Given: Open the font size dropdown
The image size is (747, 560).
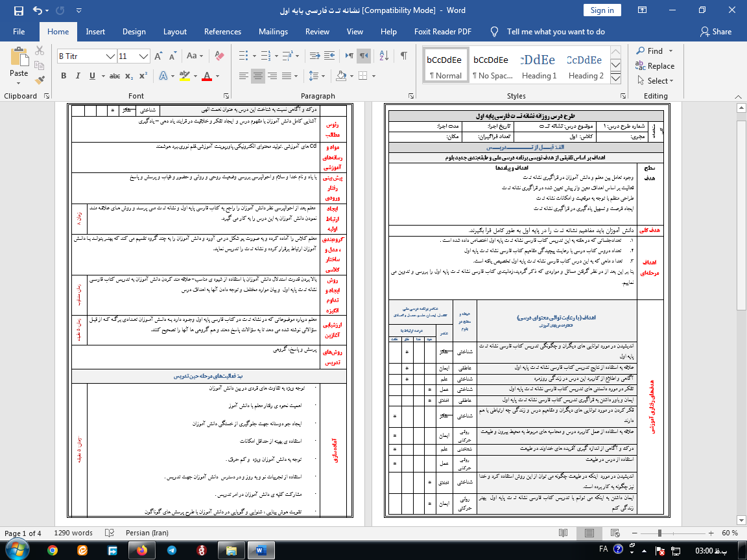Looking at the screenshot, I should coord(143,56).
